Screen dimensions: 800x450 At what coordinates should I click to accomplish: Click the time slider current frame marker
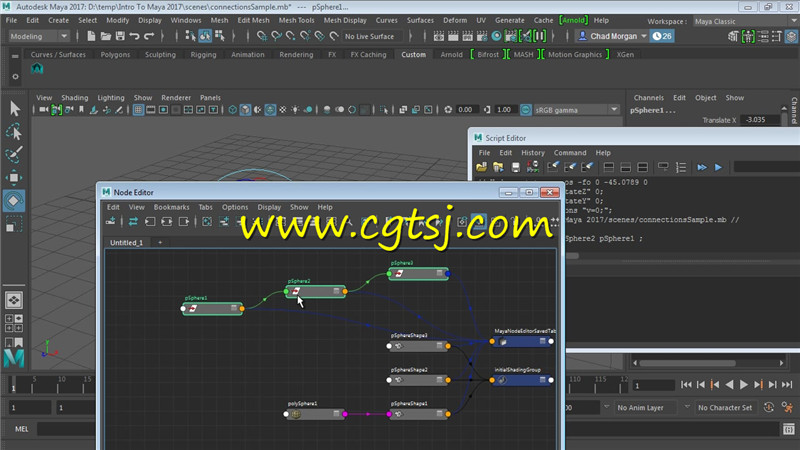(x=13, y=385)
